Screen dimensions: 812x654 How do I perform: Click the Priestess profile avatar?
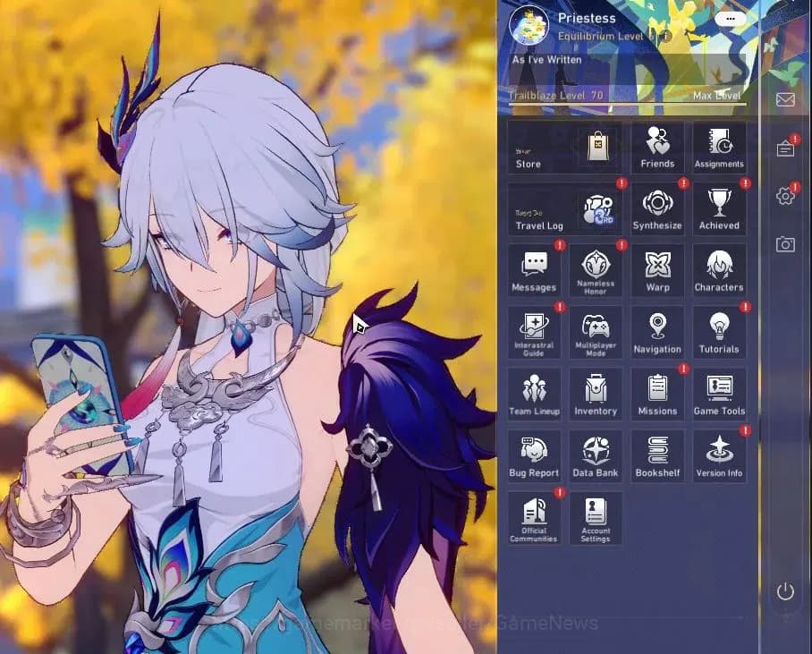[529, 25]
